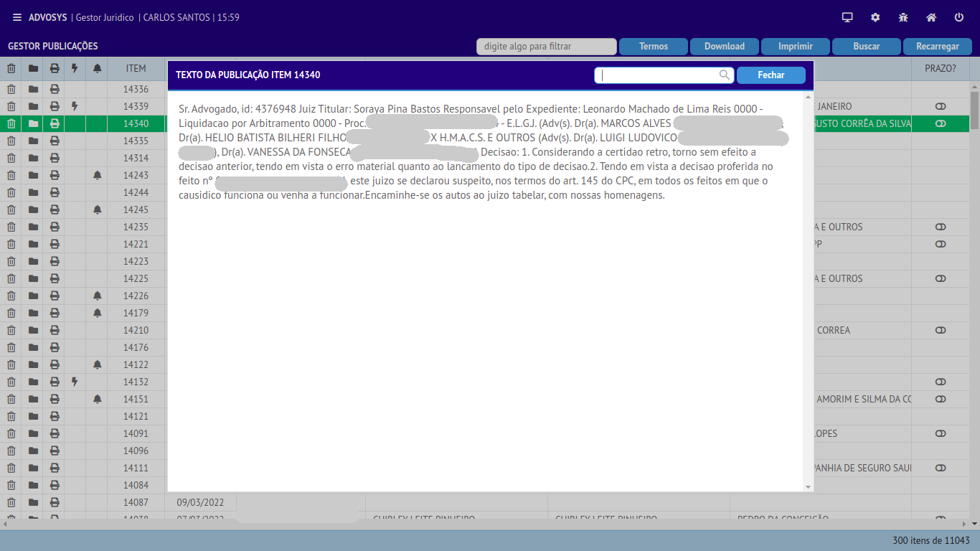The image size is (980, 551).
Task: Click the monitor icon in top bar
Action: (x=847, y=17)
